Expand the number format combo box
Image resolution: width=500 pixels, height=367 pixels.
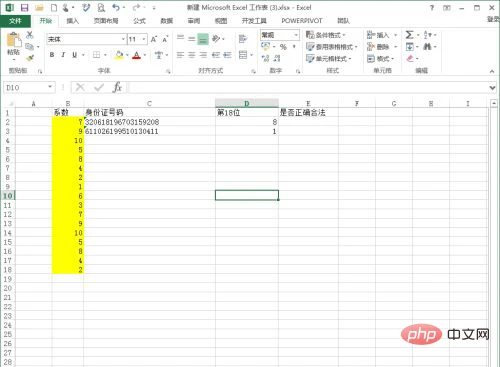tap(296, 35)
